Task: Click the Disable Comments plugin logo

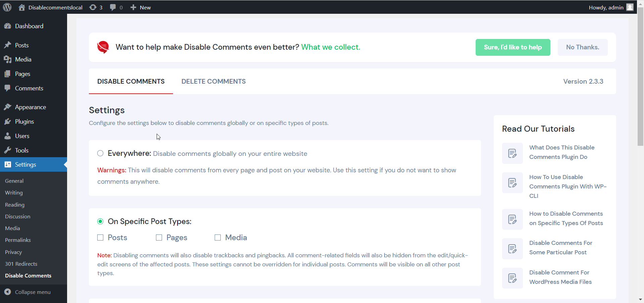Action: coord(103,47)
